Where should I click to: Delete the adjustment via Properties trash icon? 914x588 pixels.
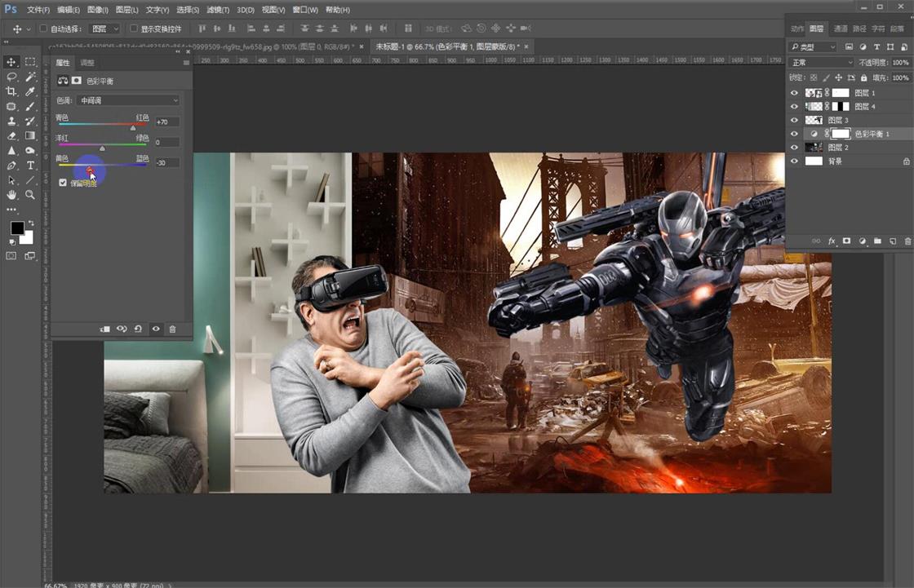pyautogui.click(x=172, y=329)
